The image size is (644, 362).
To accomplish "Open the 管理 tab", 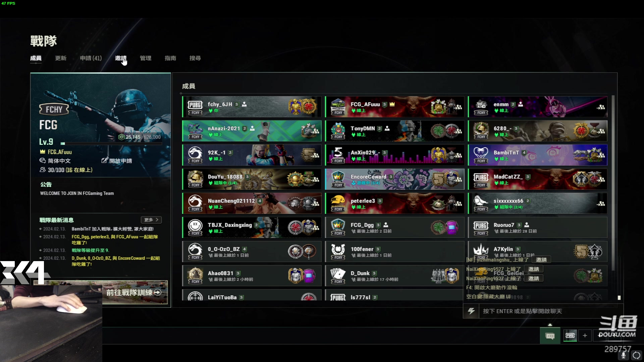I will click(146, 58).
